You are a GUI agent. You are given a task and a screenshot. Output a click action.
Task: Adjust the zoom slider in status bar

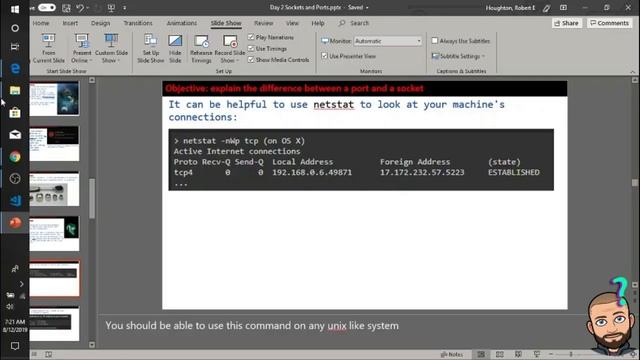[571, 354]
